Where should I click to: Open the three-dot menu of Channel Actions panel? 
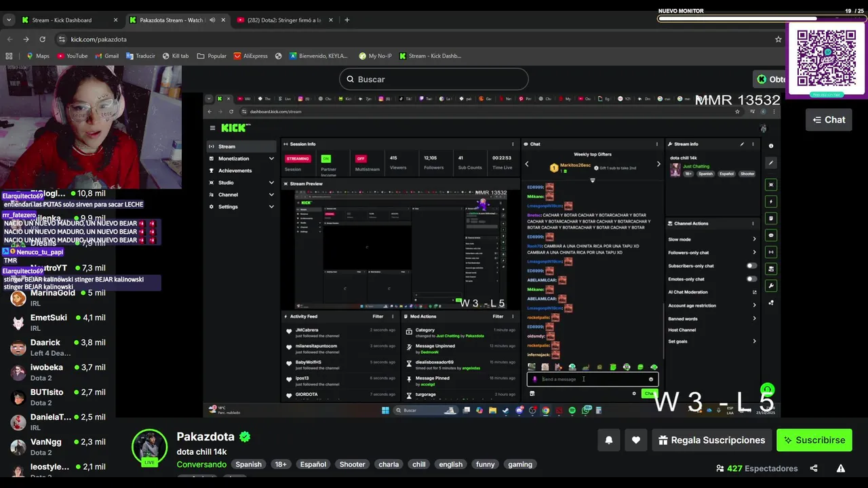click(753, 223)
